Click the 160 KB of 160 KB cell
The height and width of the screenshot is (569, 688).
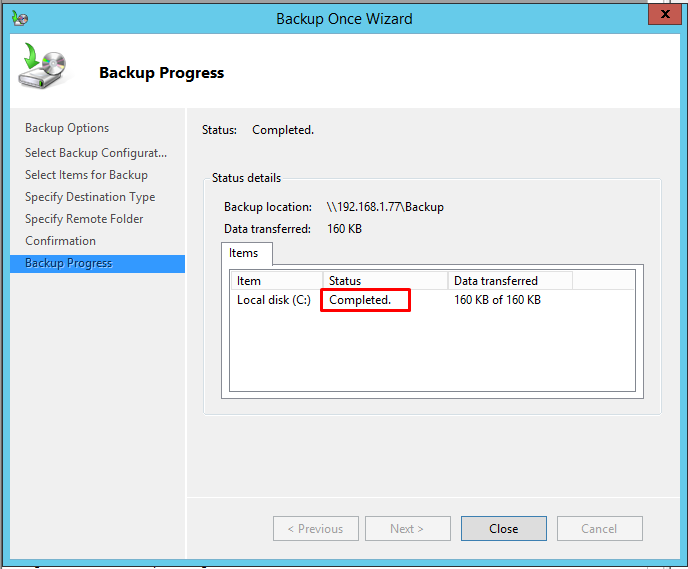(x=498, y=300)
